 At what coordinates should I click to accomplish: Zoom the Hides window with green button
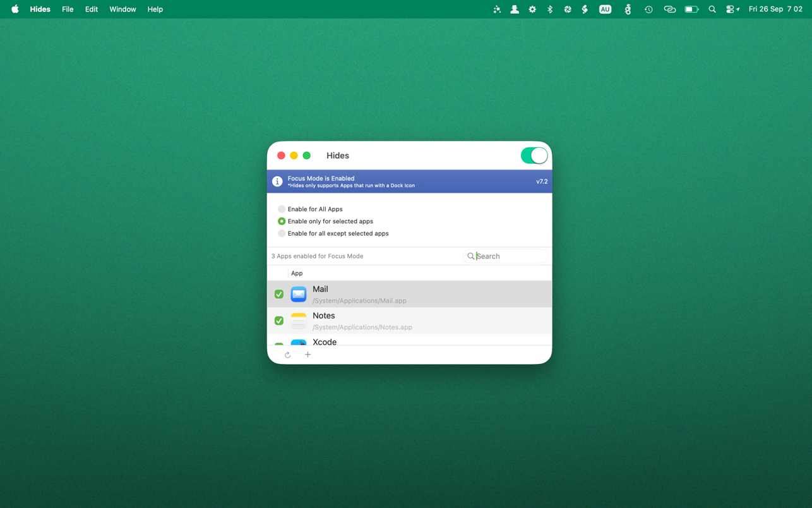click(306, 155)
